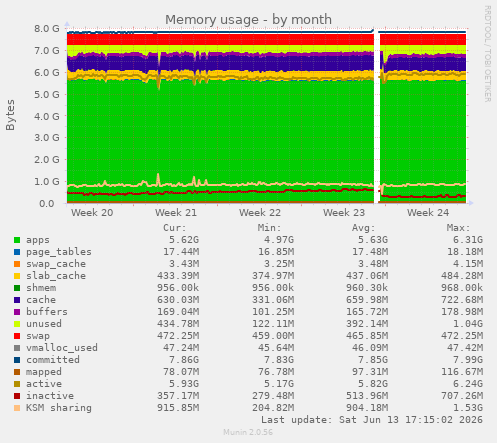Click the 'Week 21' axis label
This screenshot has height=443, width=497.
[176, 213]
